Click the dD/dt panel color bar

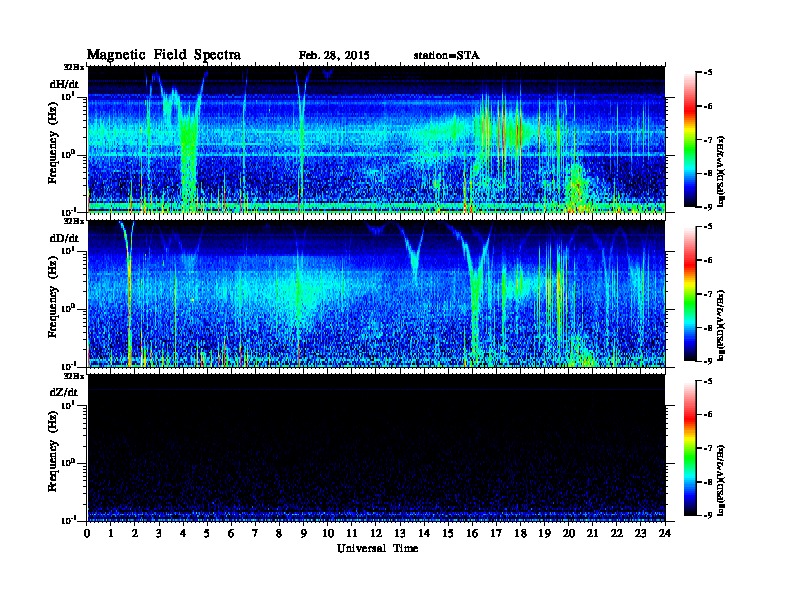[690, 294]
